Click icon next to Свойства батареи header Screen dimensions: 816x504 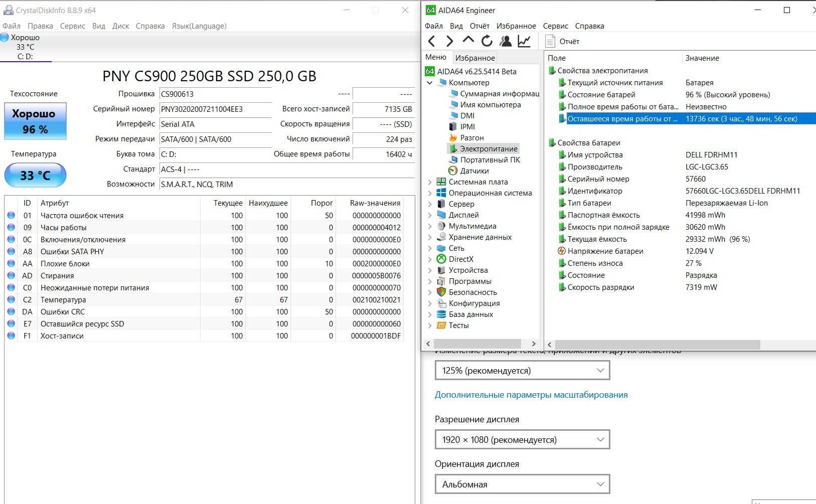click(552, 143)
